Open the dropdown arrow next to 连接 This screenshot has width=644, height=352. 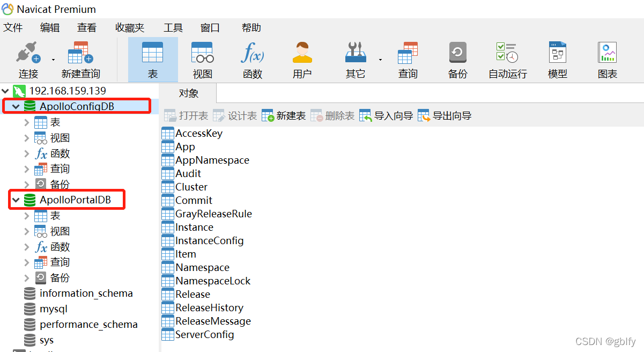pyautogui.click(x=53, y=60)
